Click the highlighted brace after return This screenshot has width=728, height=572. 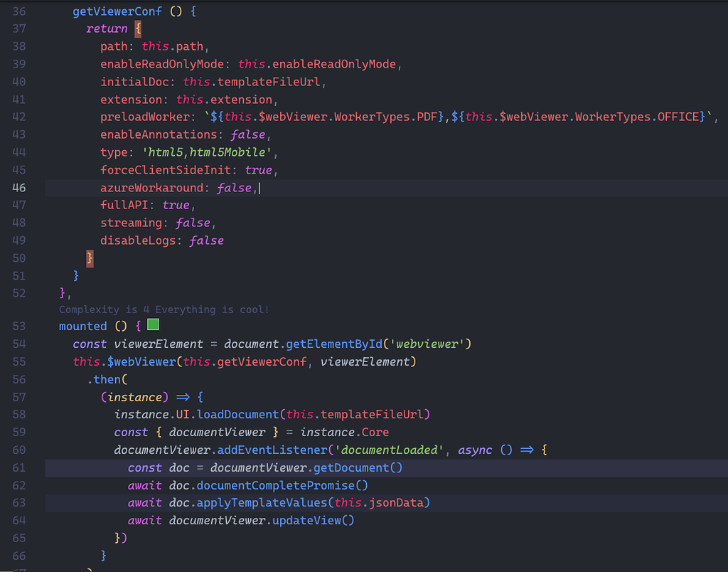[x=137, y=28]
